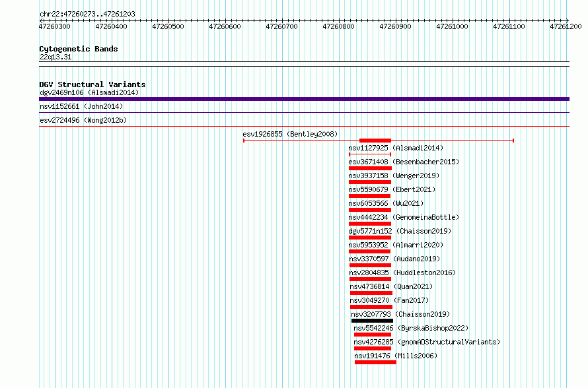Click the red bar under nsv3370597
This screenshot has height=388, width=588.
371,265
